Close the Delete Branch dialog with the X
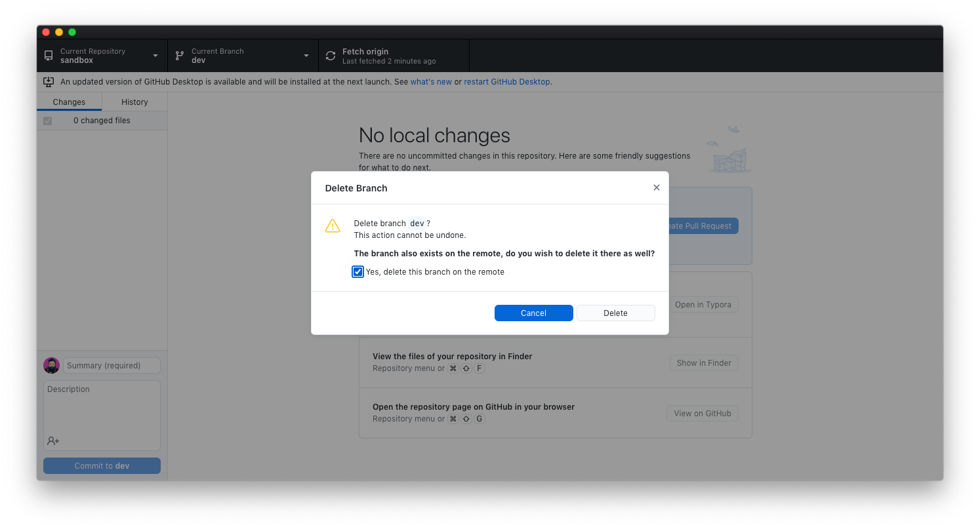 [x=656, y=187]
